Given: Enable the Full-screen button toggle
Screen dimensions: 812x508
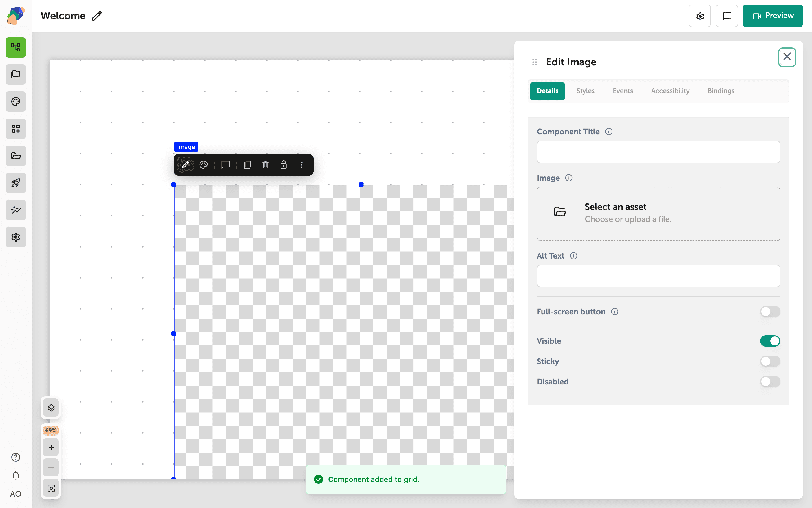Looking at the screenshot, I should [770, 312].
